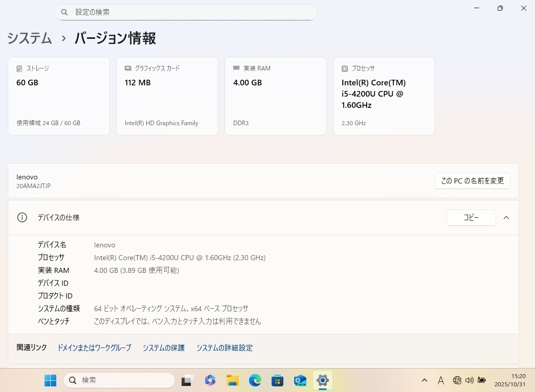
Task: Open システムの詳細設定 link
Action: point(225,348)
